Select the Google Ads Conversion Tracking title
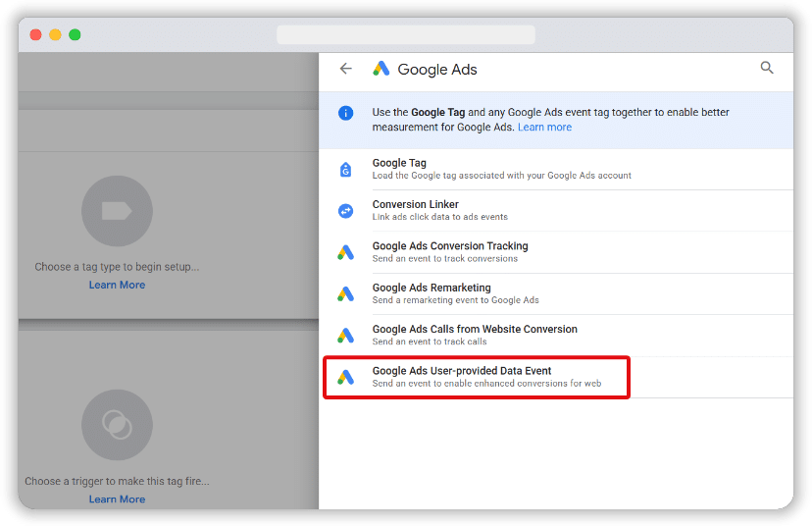Viewport: 812px width, 526px height. click(x=450, y=245)
